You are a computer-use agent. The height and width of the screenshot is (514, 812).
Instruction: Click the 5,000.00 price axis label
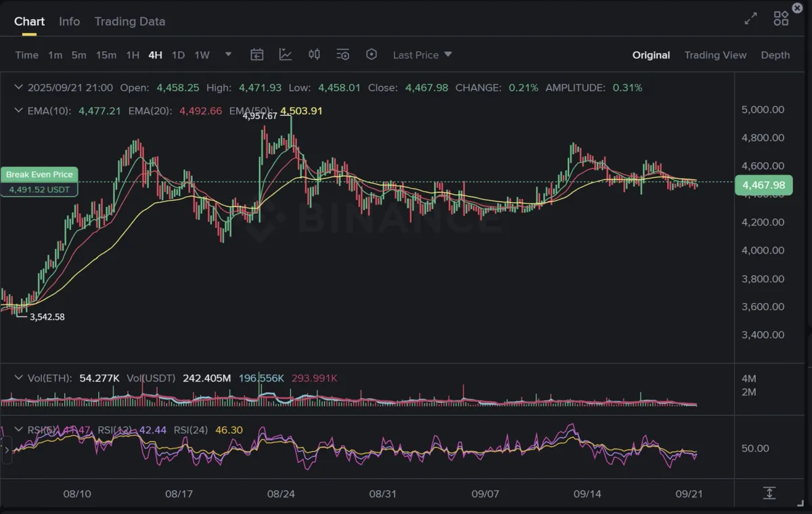pyautogui.click(x=763, y=109)
